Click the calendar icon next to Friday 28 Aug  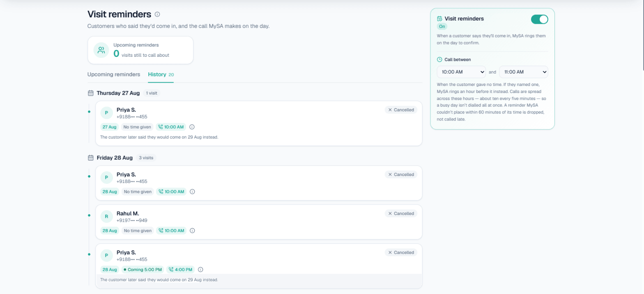pyautogui.click(x=91, y=158)
